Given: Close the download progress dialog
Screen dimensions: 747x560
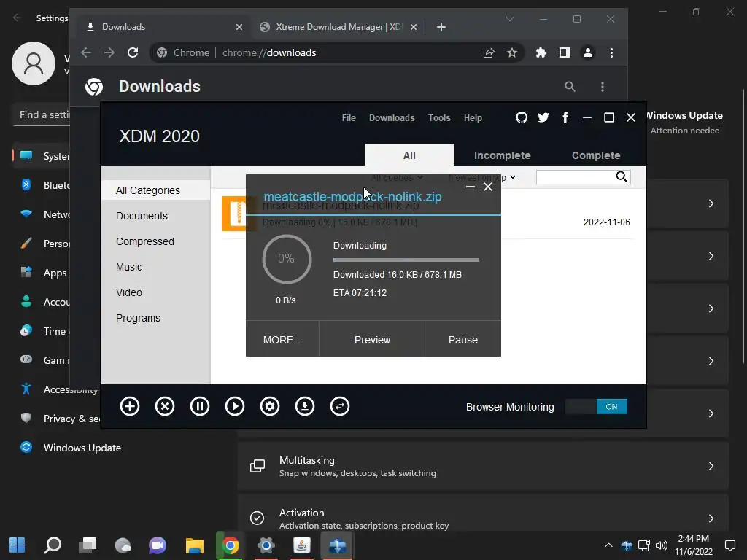Looking at the screenshot, I should (x=488, y=187).
